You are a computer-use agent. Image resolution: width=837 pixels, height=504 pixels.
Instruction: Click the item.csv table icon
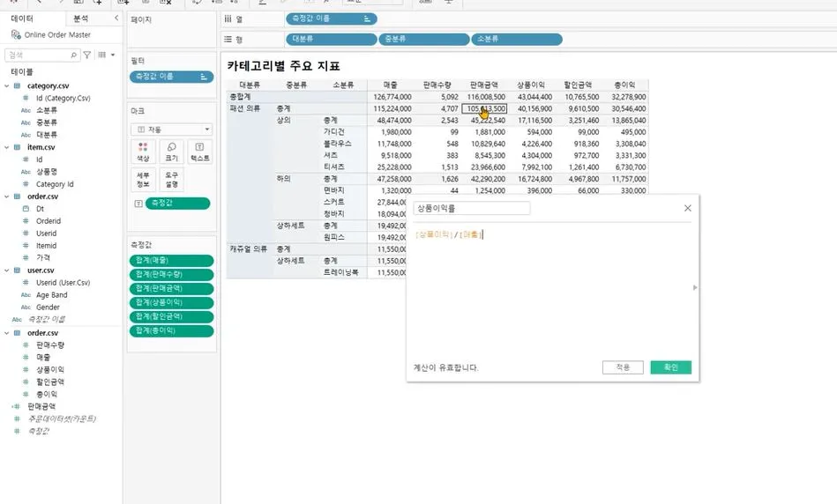pos(17,147)
